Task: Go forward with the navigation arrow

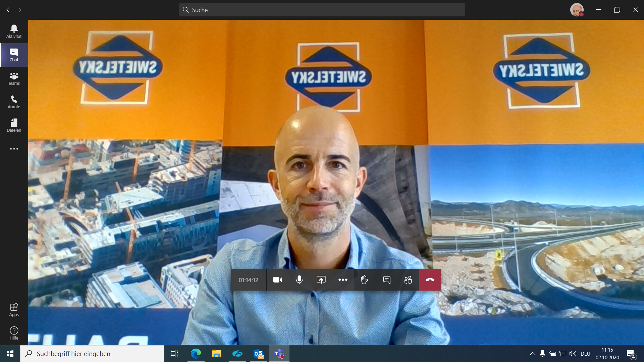Action: (x=20, y=10)
